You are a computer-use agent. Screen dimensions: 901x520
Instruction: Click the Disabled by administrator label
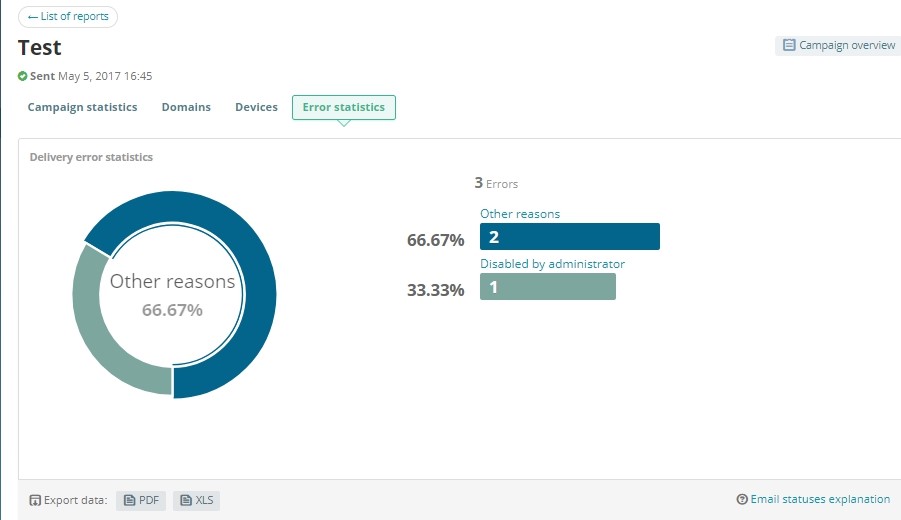tap(552, 264)
